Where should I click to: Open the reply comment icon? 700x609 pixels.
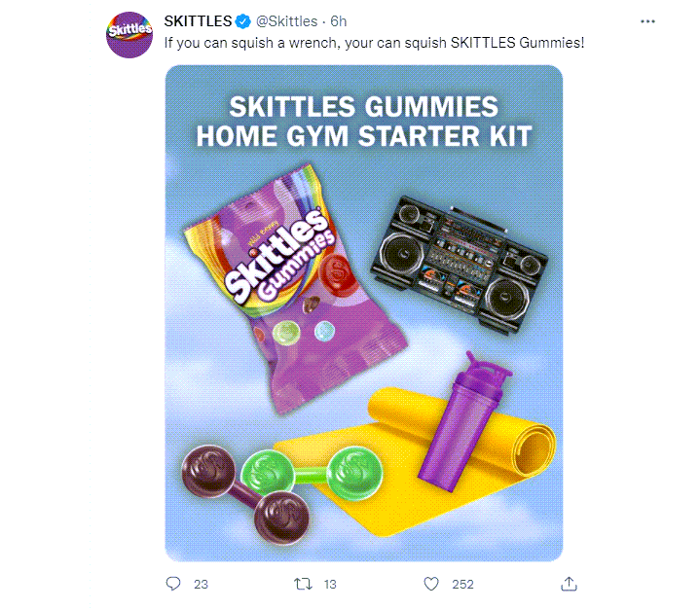pos(173,584)
